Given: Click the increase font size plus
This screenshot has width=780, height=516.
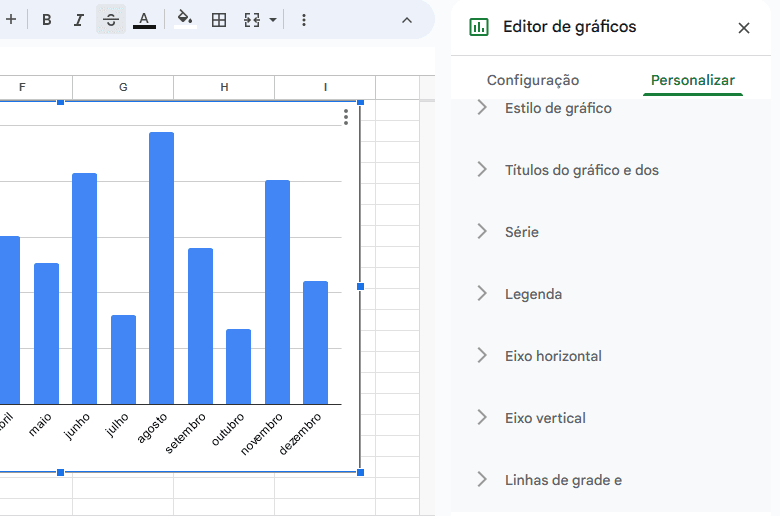Looking at the screenshot, I should pos(11,20).
